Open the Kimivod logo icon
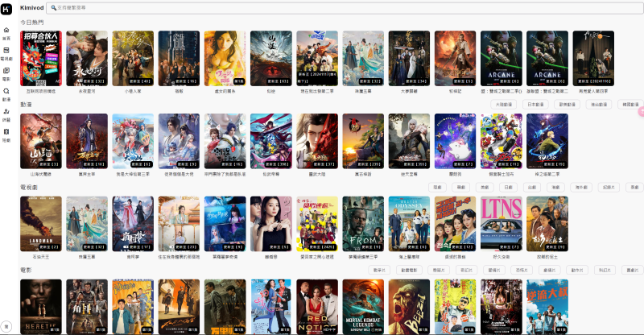 (x=6, y=8)
